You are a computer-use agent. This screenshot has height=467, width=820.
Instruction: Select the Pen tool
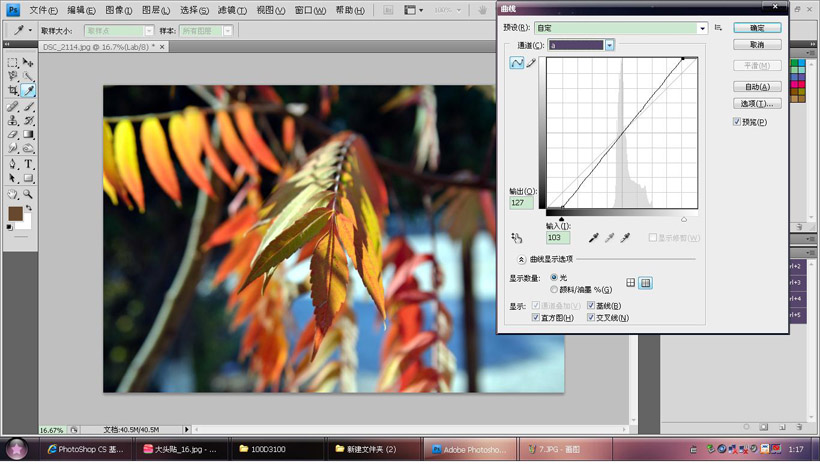(13, 164)
